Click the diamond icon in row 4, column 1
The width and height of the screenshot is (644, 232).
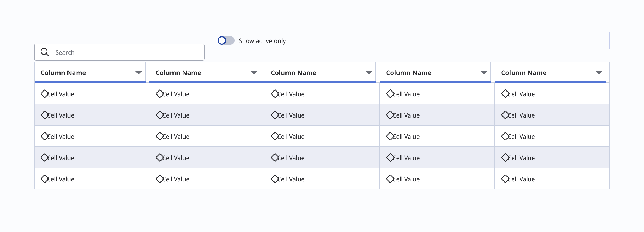click(x=45, y=158)
